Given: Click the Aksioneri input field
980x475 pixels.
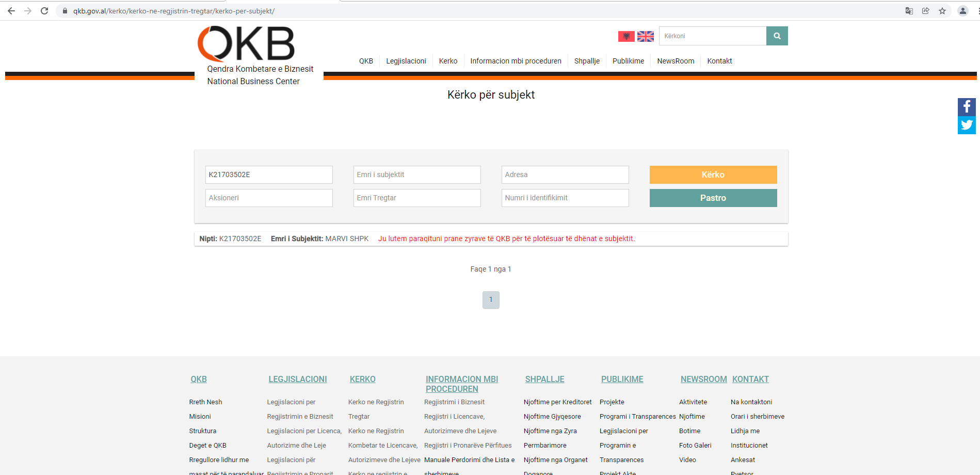Looking at the screenshot, I should [269, 198].
